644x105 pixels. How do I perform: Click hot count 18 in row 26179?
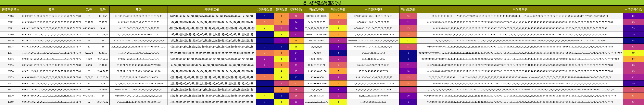point(296,41)
